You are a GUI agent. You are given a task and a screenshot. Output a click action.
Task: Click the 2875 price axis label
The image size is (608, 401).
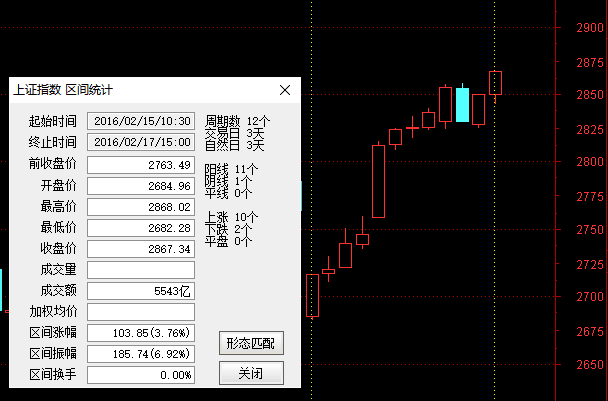click(x=590, y=62)
